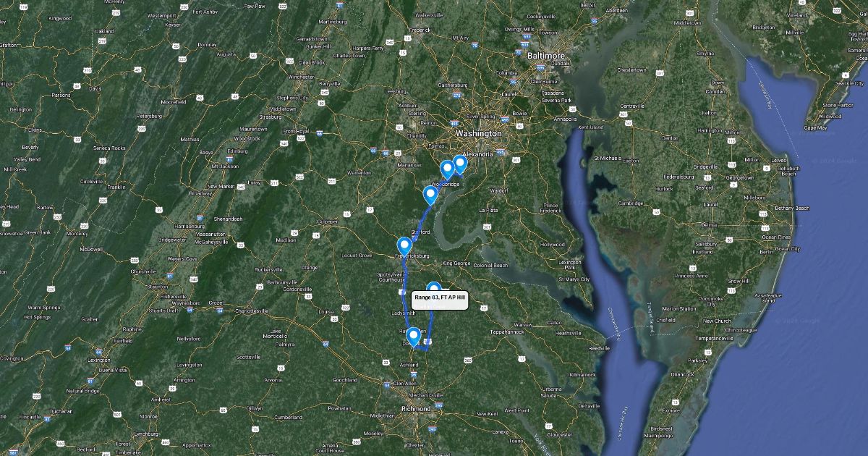Select the map pin nearest Alexandria
This screenshot has height=456, width=868.
click(x=459, y=165)
